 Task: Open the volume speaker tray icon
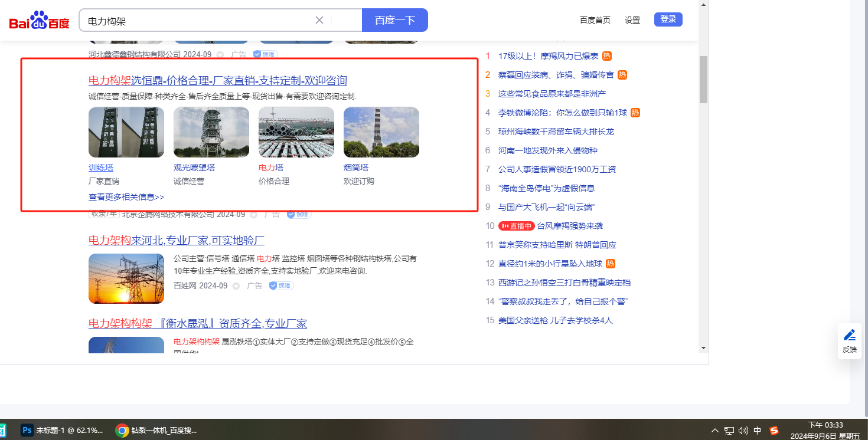(x=743, y=430)
